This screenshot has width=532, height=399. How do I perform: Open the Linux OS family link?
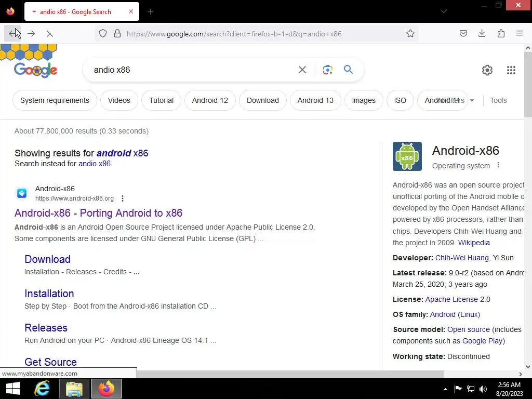(469, 314)
